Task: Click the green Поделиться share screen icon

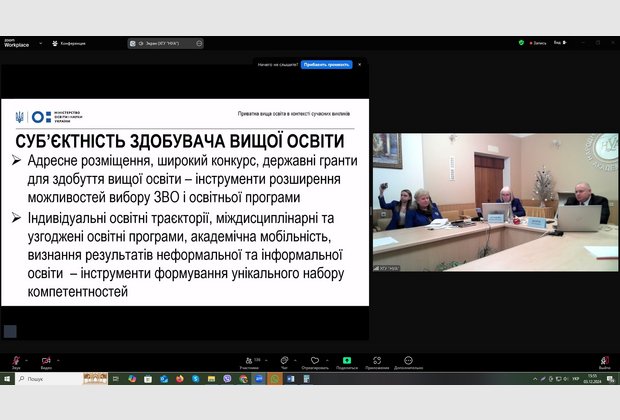Action: [346, 360]
